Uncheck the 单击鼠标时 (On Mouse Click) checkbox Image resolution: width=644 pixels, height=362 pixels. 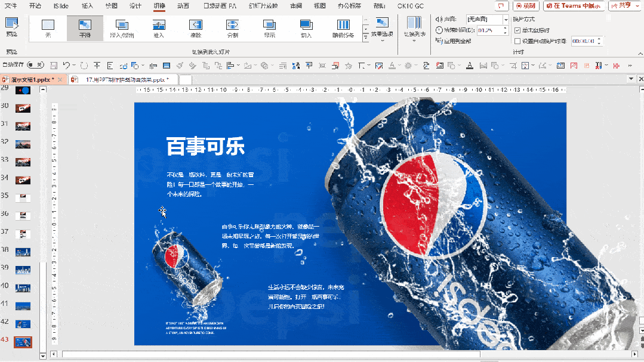(x=517, y=30)
